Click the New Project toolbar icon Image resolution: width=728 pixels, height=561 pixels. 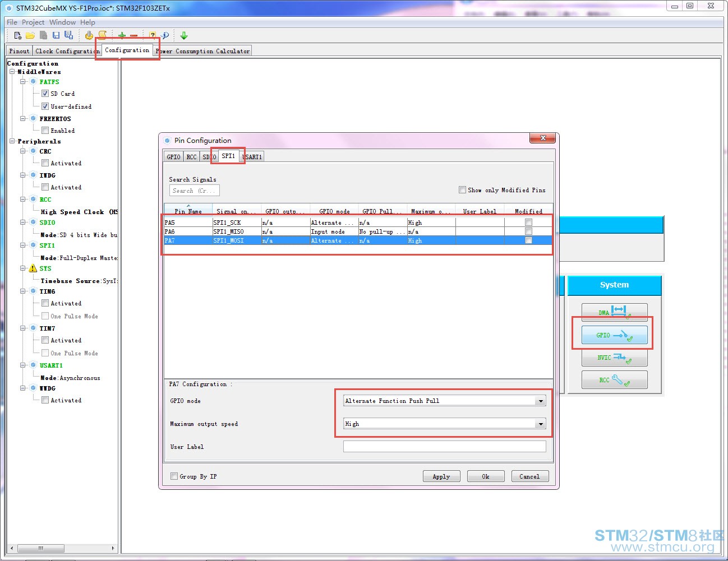click(18, 35)
